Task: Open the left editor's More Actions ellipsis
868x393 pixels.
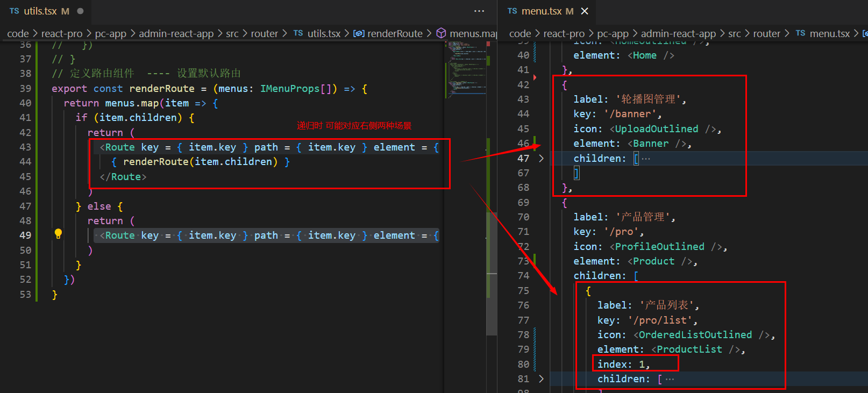Action: [479, 11]
